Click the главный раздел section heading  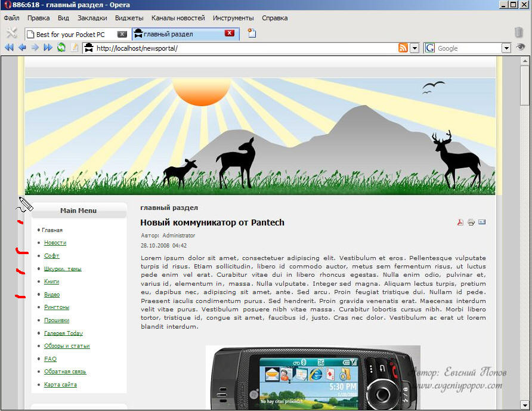tap(169, 208)
